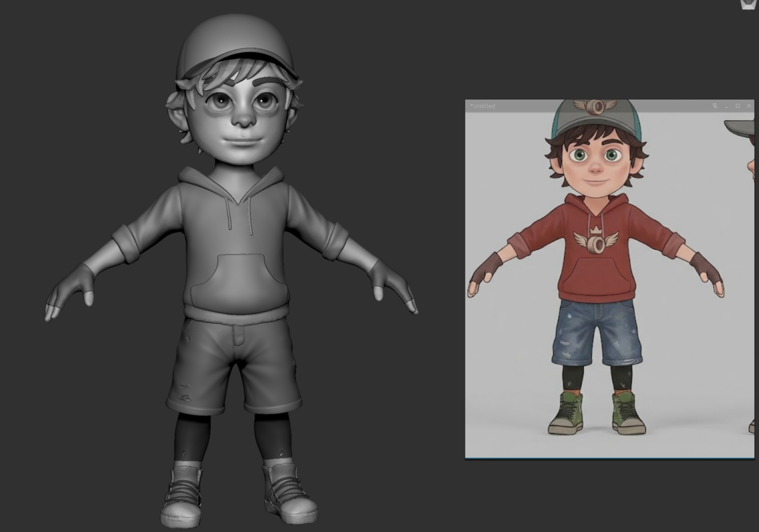Click the camera orientation head icon in the corner
Image resolution: width=759 pixels, height=532 pixels.
pyautogui.click(x=748, y=5)
